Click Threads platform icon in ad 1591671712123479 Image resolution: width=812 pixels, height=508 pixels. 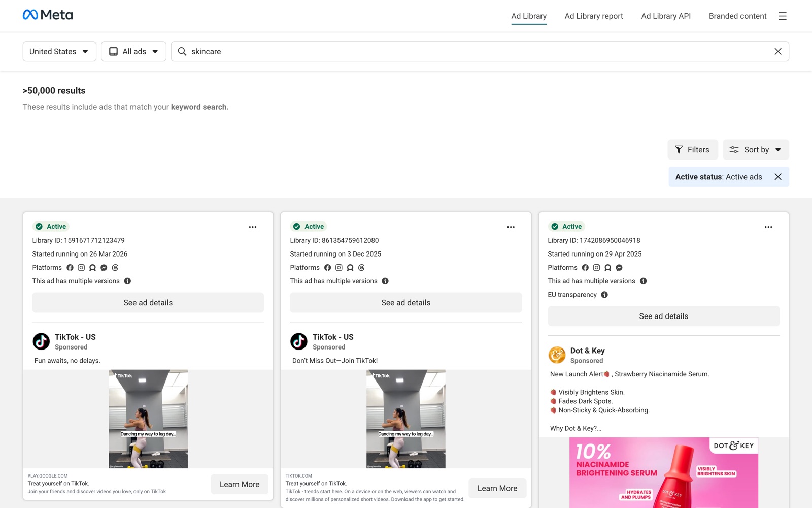click(115, 268)
